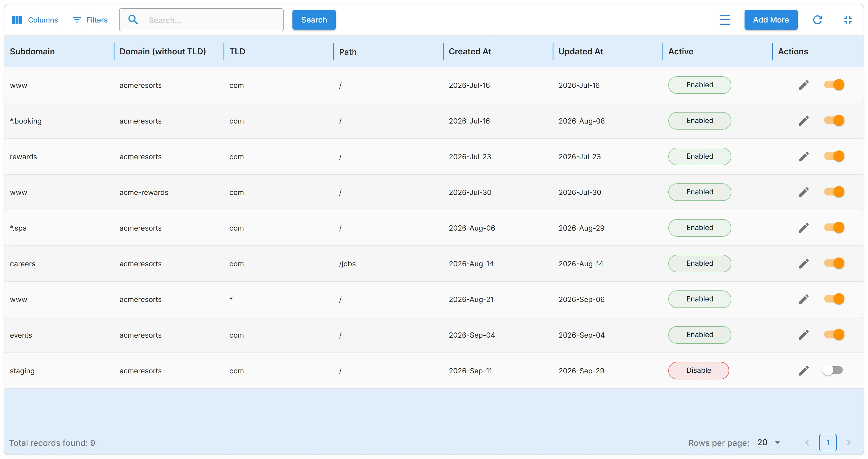This screenshot has width=868, height=459.
Task: Sort by the TLD column header
Action: tap(237, 51)
